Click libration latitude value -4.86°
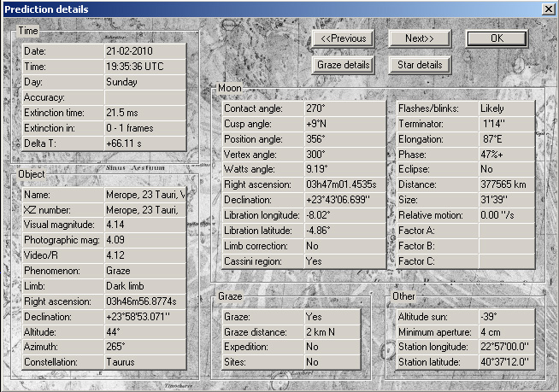 click(345, 231)
